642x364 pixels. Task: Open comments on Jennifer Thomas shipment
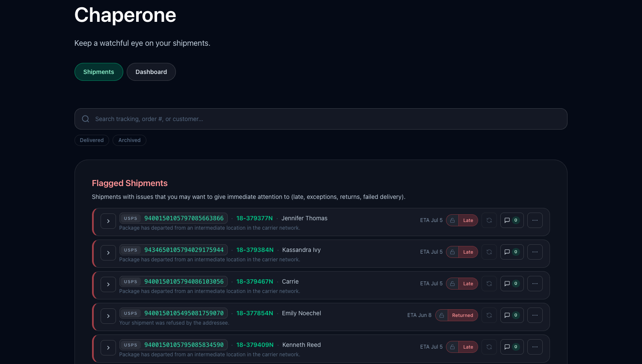(x=512, y=220)
